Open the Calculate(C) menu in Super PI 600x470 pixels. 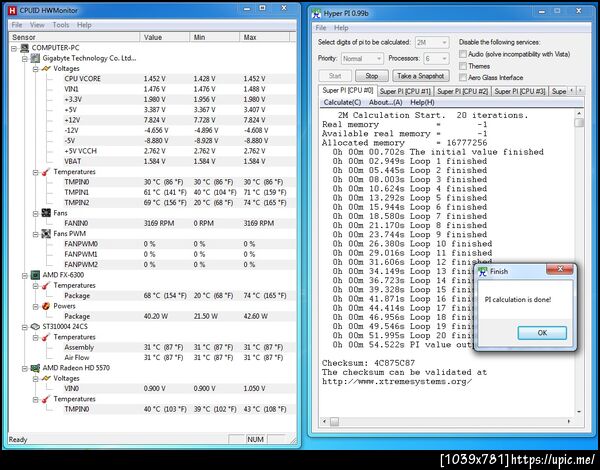click(342, 103)
